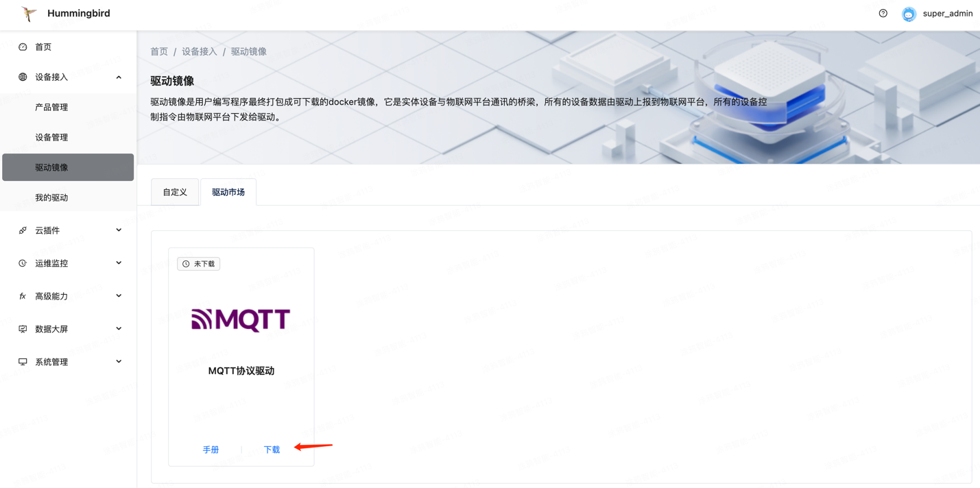The width and height of the screenshot is (980, 488).
Task: Click the 运维监控 clock icon
Action: click(22, 263)
